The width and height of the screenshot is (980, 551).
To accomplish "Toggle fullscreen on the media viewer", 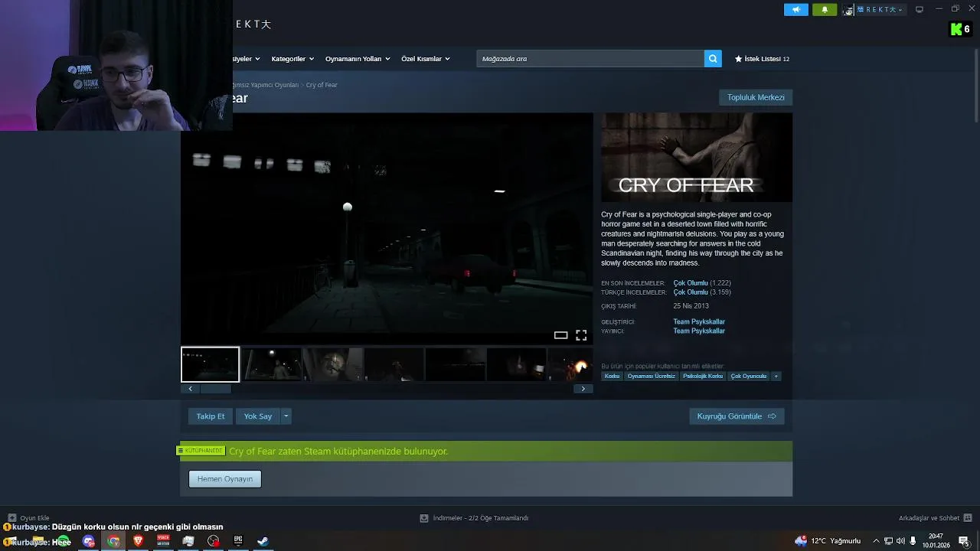I will 581,335.
